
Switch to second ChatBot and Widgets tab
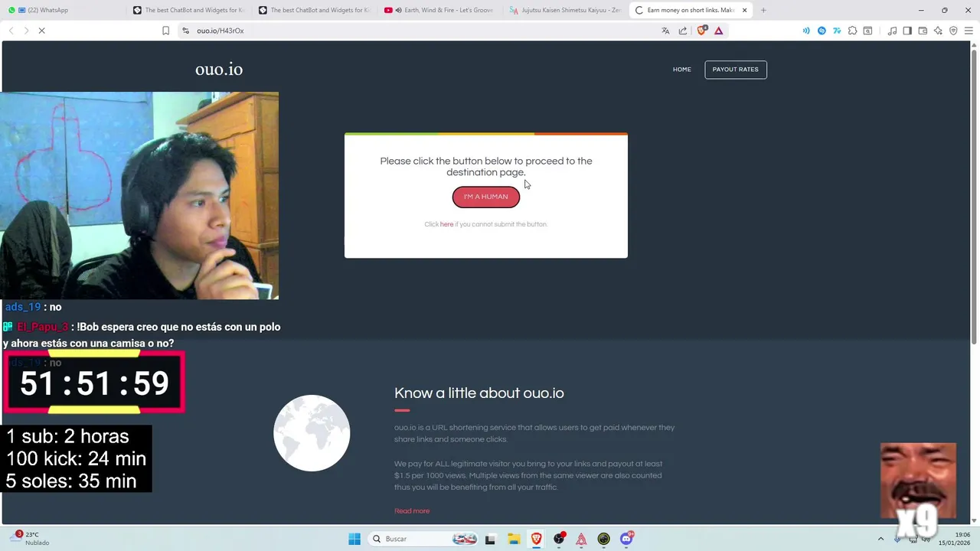click(314, 10)
